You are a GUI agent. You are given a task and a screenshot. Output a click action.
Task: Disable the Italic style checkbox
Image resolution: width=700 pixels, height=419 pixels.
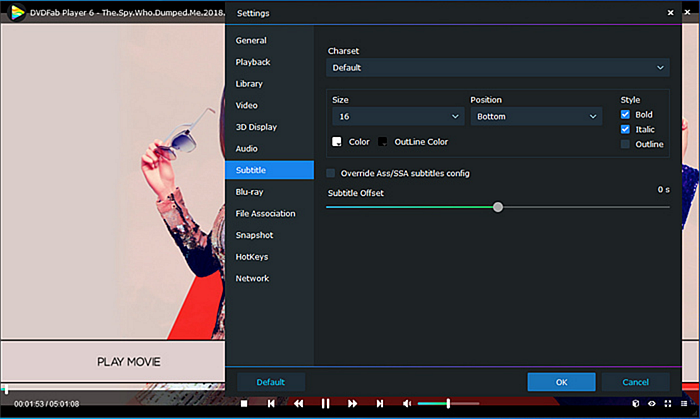click(x=625, y=129)
